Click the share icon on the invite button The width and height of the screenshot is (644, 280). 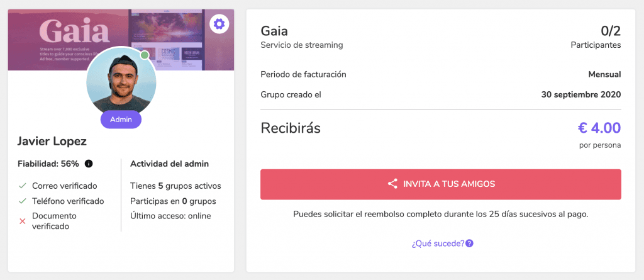tap(392, 184)
